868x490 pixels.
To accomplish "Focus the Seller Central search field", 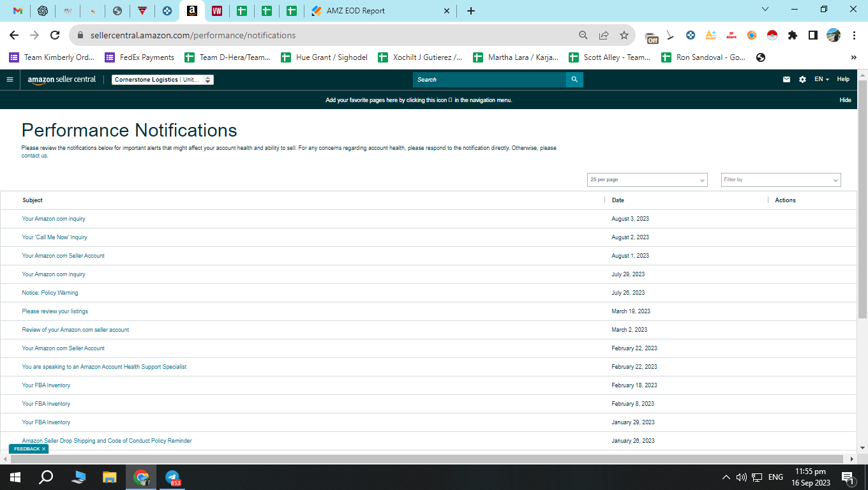I will point(490,80).
